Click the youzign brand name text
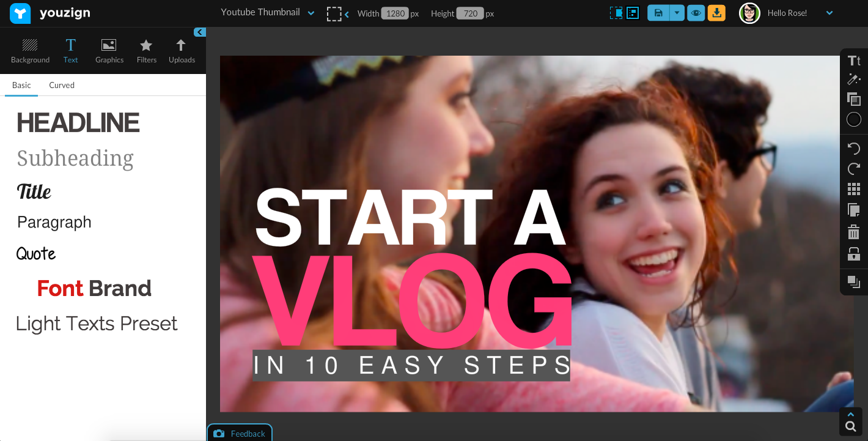 click(65, 12)
